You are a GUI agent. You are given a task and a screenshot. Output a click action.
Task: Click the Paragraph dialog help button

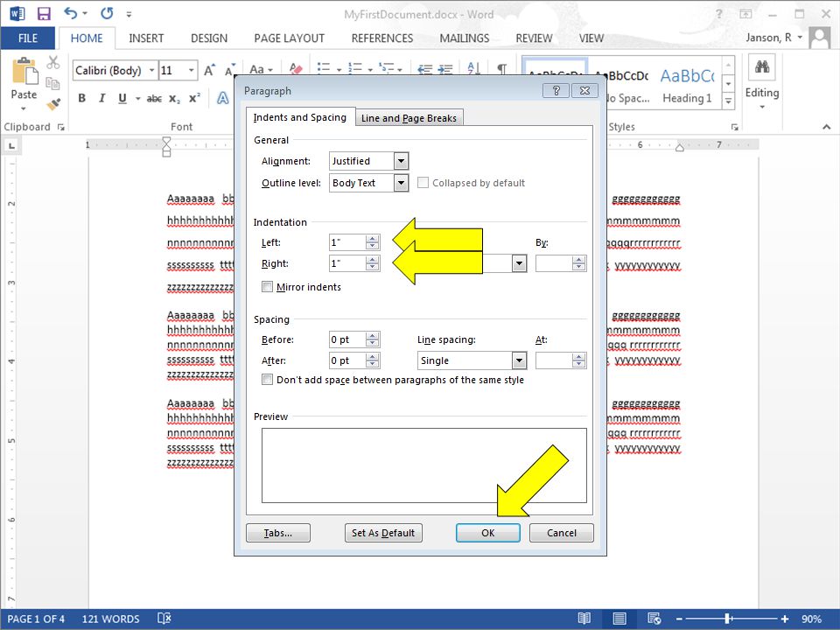point(556,90)
